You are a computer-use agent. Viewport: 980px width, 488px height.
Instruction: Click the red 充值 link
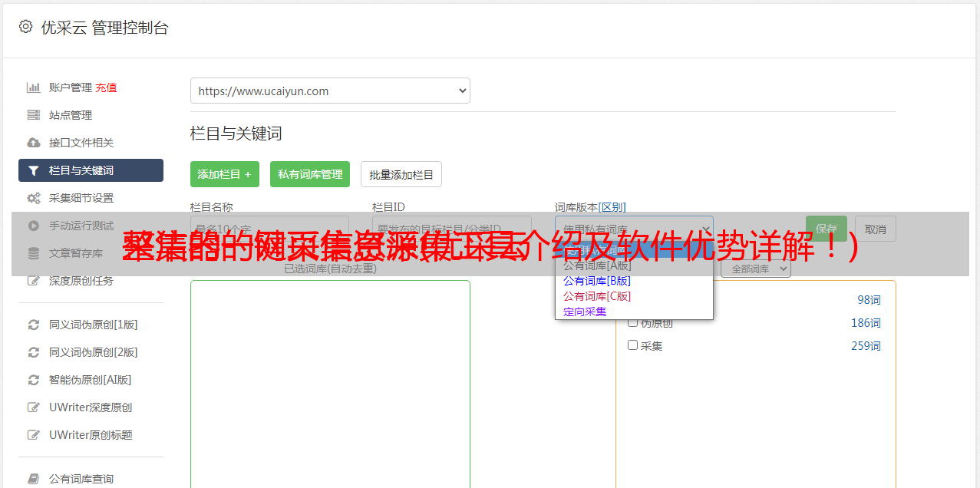point(106,87)
